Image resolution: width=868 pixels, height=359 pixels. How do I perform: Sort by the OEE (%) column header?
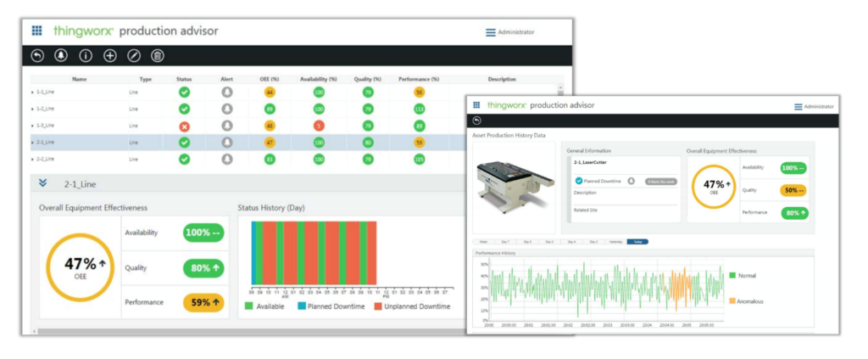coord(270,79)
